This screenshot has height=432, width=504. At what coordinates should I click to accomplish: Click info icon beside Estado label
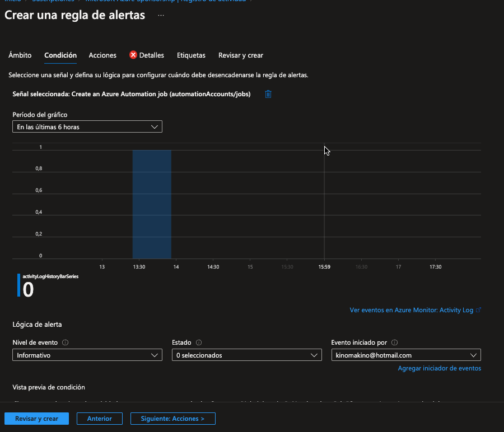pyautogui.click(x=199, y=342)
